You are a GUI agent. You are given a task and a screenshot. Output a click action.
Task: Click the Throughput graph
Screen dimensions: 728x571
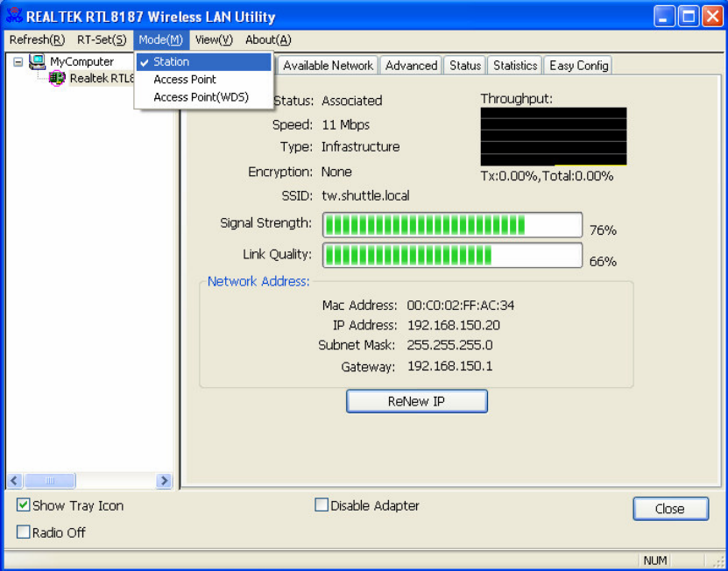pos(554,137)
